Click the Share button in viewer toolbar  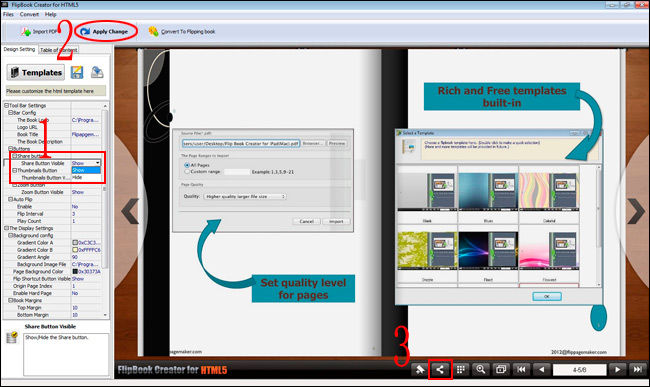coord(440,370)
